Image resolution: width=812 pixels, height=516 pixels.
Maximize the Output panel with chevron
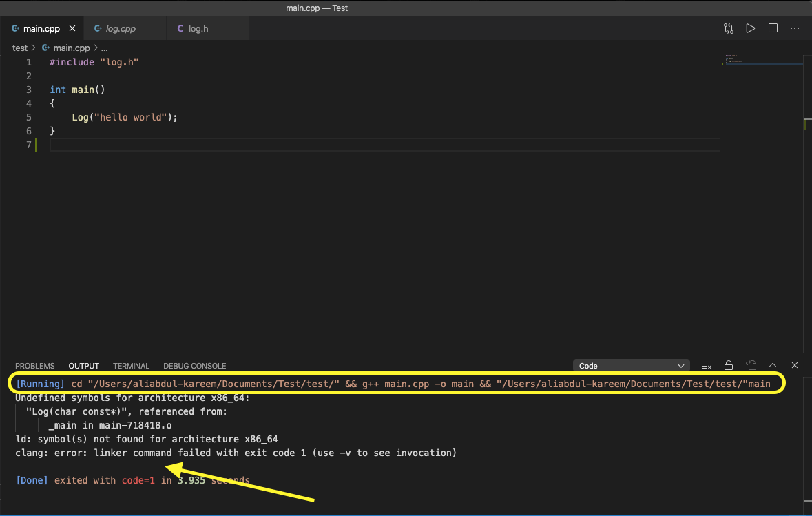coord(772,365)
